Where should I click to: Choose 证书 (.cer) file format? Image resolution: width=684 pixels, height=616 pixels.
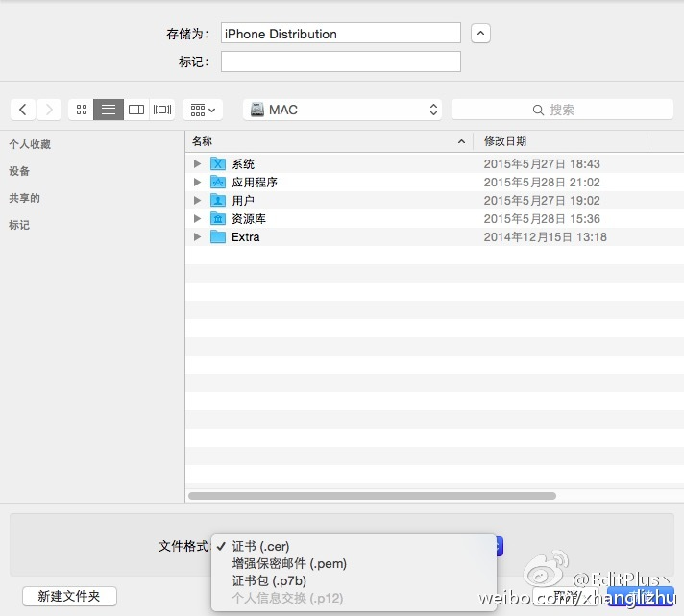point(354,546)
